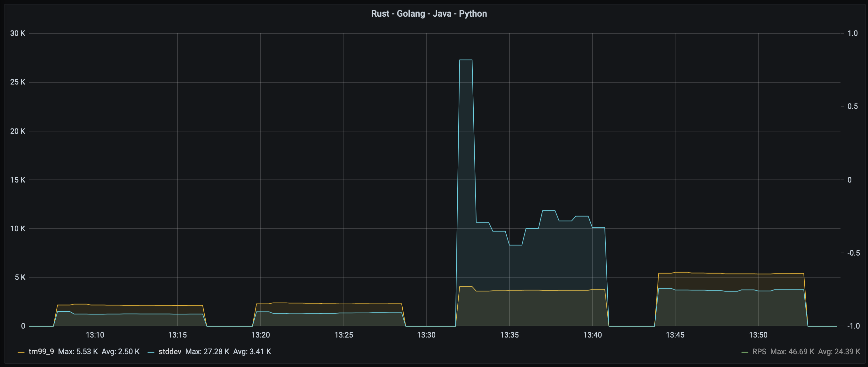The image size is (868, 367).
Task: Click the RPS Max: 46.69 K value
Action: (x=792, y=352)
